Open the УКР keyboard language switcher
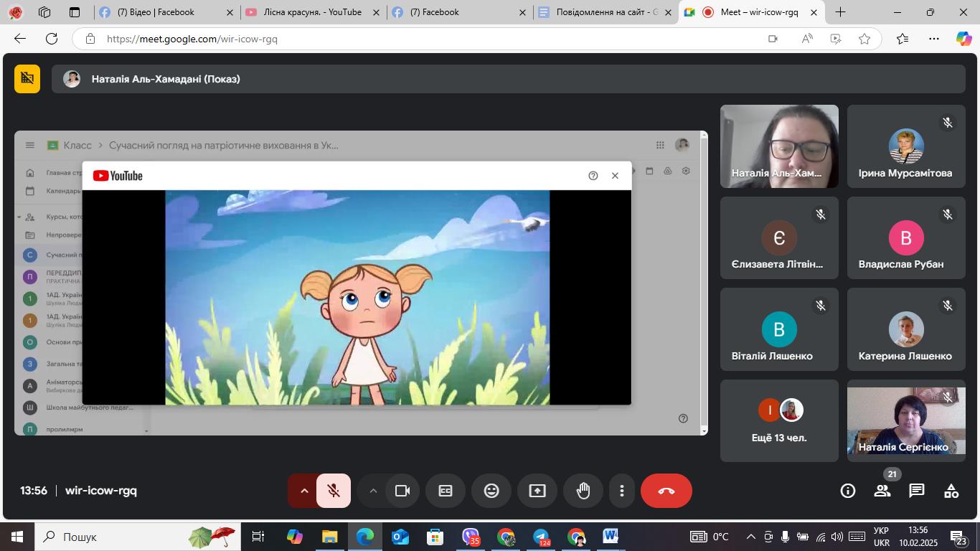Viewport: 980px width, 551px height. [x=881, y=537]
